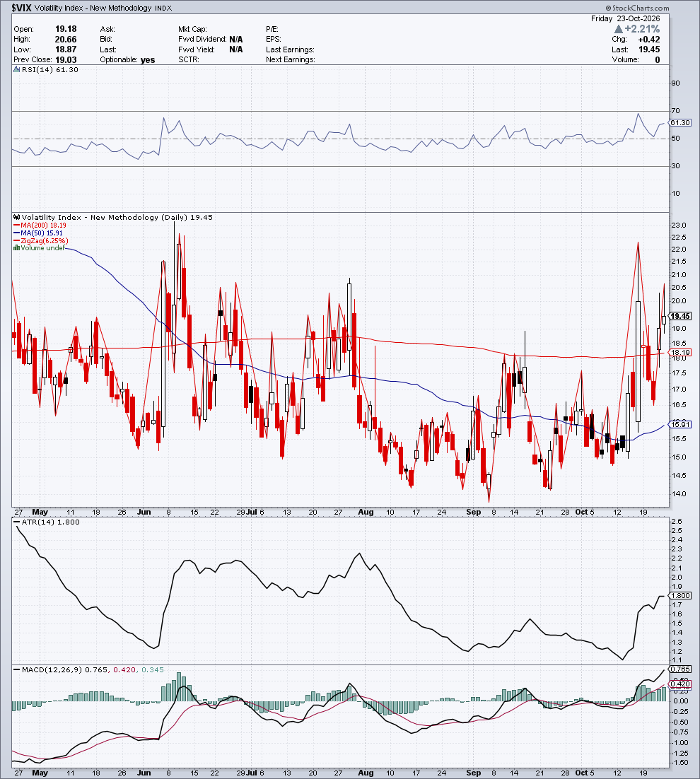Click the 15.91 MA(50) tag on price axis

point(680,424)
